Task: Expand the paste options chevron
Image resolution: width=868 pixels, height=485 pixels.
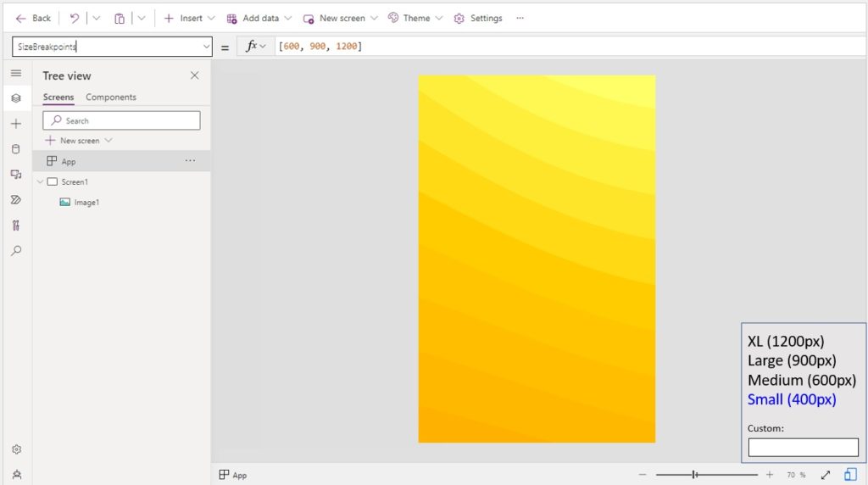Action: (142, 19)
